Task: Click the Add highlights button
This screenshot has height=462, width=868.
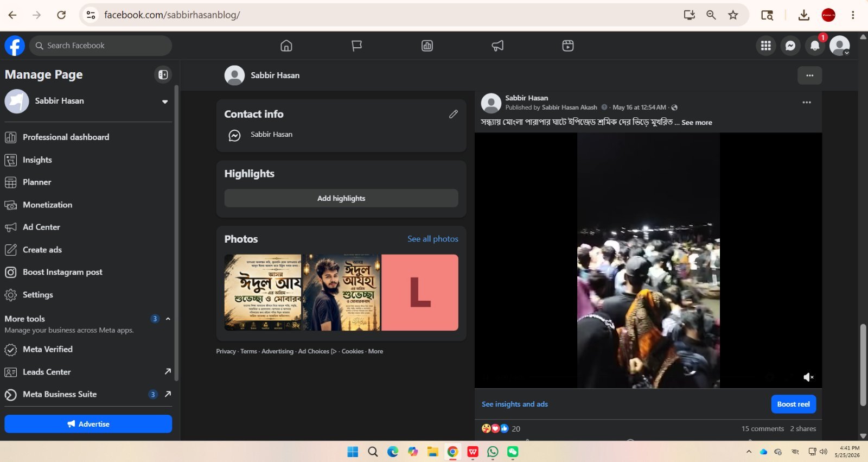Action: tap(341, 198)
